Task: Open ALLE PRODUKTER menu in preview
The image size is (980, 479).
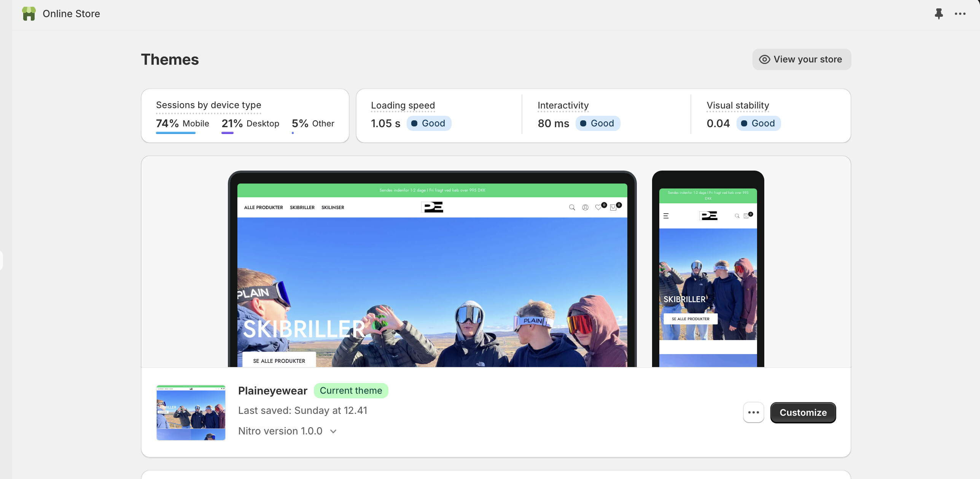Action: [263, 208]
